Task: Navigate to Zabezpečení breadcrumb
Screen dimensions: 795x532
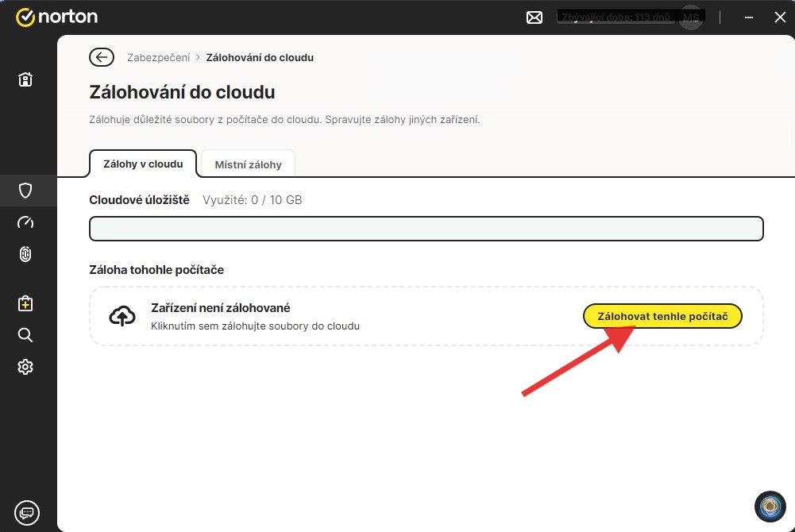Action: click(x=158, y=57)
